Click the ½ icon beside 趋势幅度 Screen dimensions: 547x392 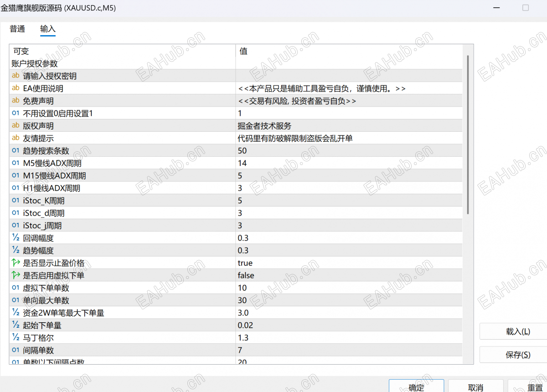(x=15, y=250)
